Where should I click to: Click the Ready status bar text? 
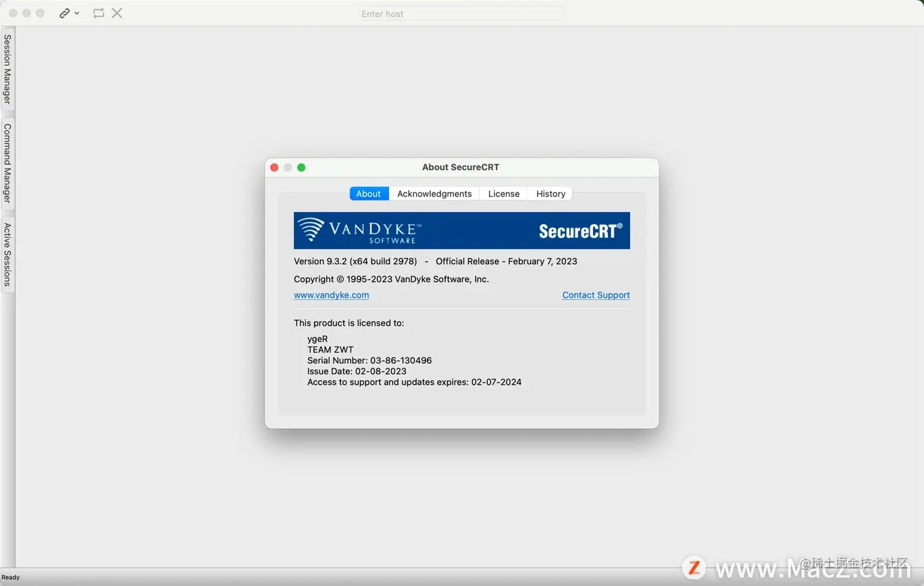[x=11, y=577]
